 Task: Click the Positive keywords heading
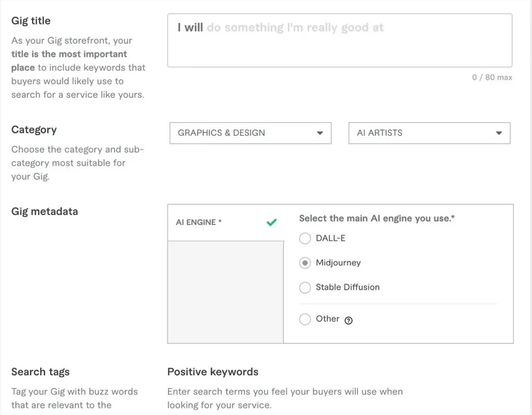[x=213, y=372]
